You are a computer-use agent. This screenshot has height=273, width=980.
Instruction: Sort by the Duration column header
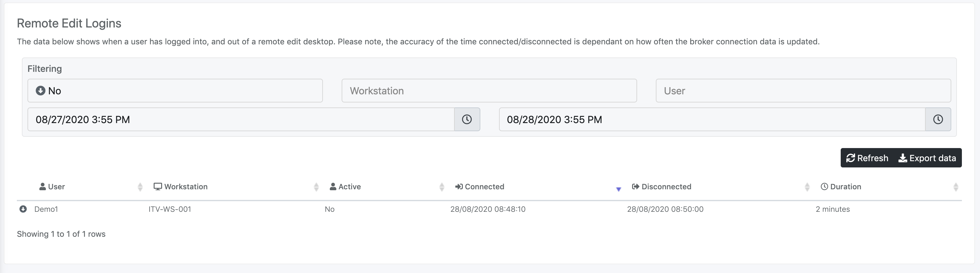(845, 186)
